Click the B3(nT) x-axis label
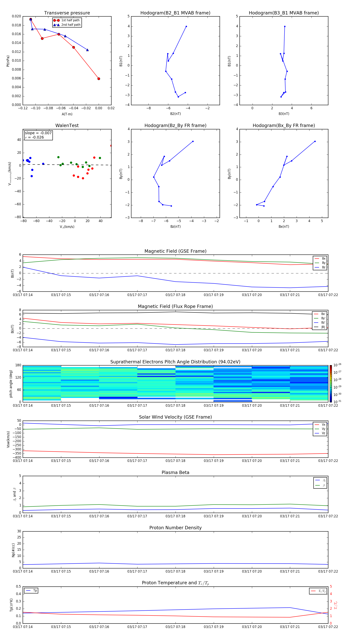The width and height of the screenshot is (351, 644). [284, 114]
